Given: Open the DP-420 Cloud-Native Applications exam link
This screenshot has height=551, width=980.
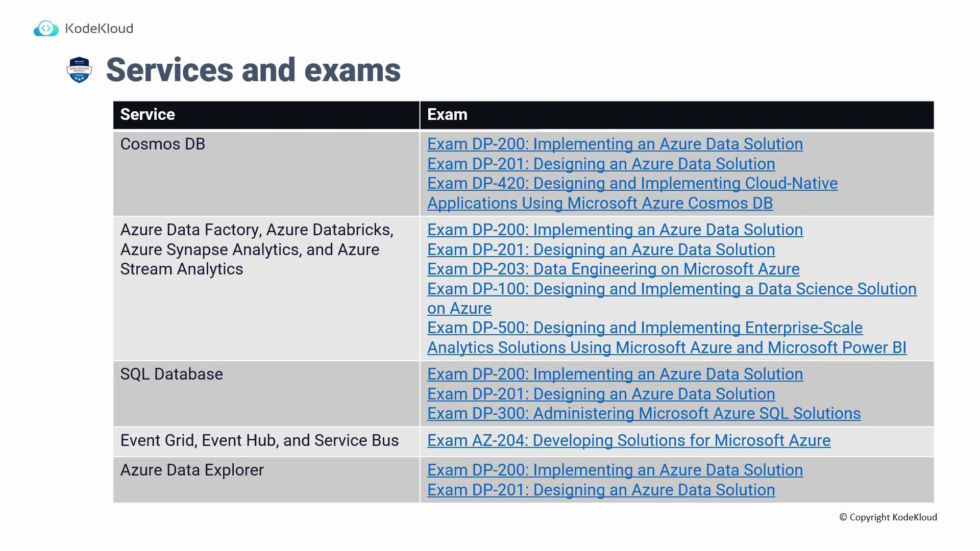Looking at the screenshot, I should pyautogui.click(x=632, y=184).
